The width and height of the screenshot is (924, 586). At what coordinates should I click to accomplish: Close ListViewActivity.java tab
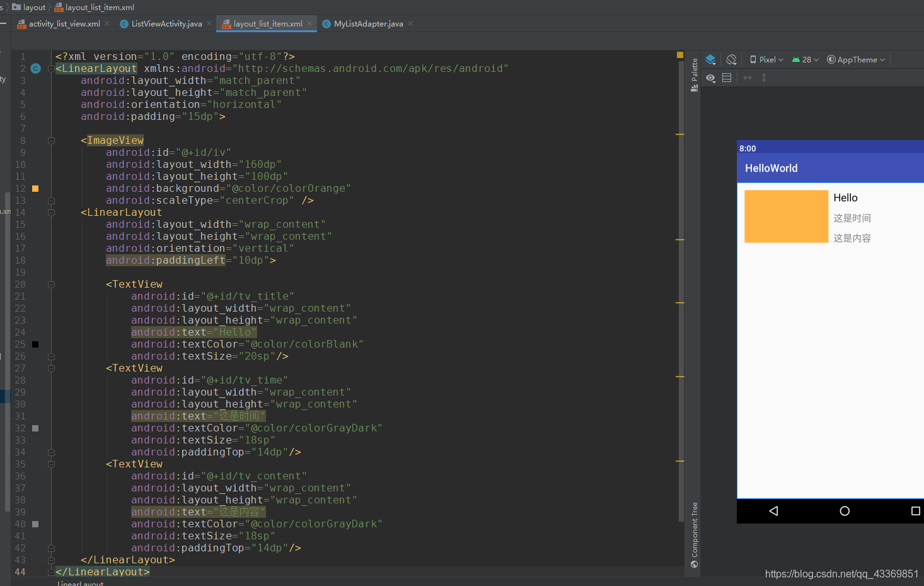(209, 24)
